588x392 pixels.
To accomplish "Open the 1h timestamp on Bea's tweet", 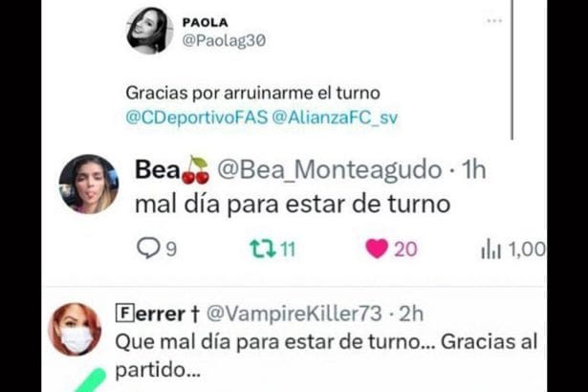I will pos(474,170).
